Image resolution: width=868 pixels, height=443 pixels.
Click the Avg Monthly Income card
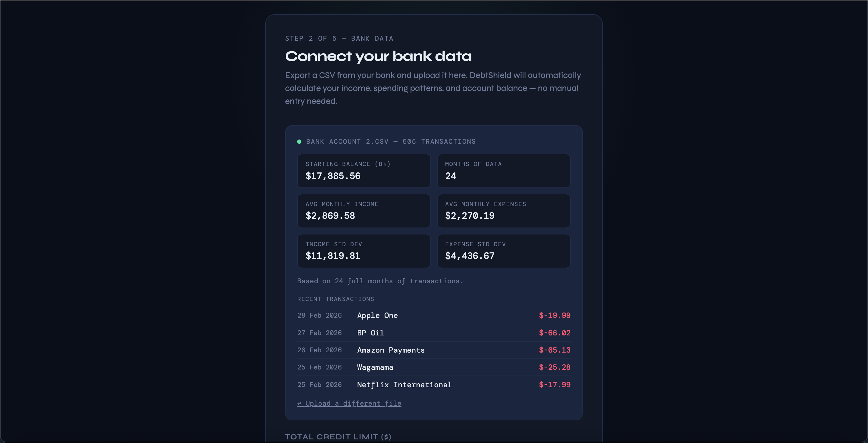[363, 211]
